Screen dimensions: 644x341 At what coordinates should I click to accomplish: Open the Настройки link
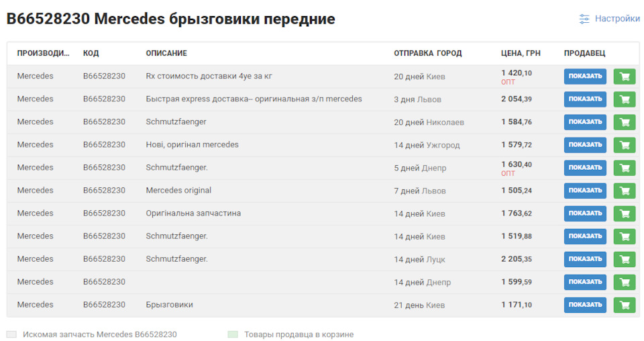tap(617, 19)
